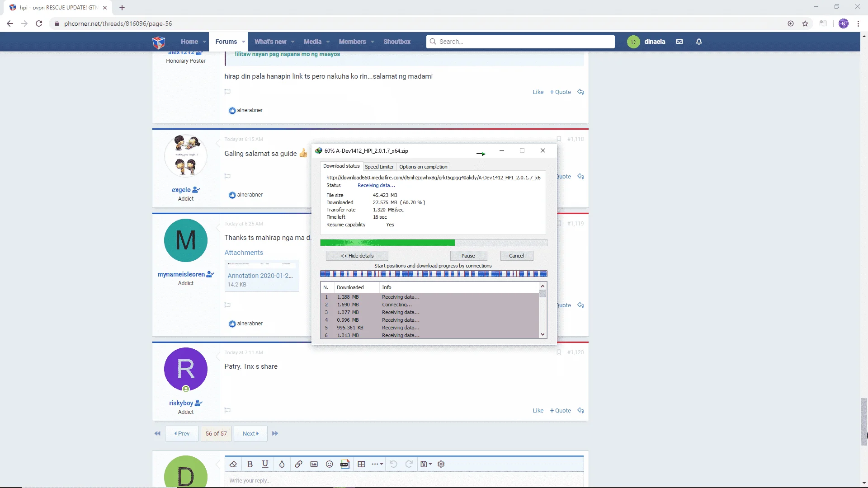Bookmark post #1,119
Viewport: 868px width, 488px height.
(x=559, y=224)
